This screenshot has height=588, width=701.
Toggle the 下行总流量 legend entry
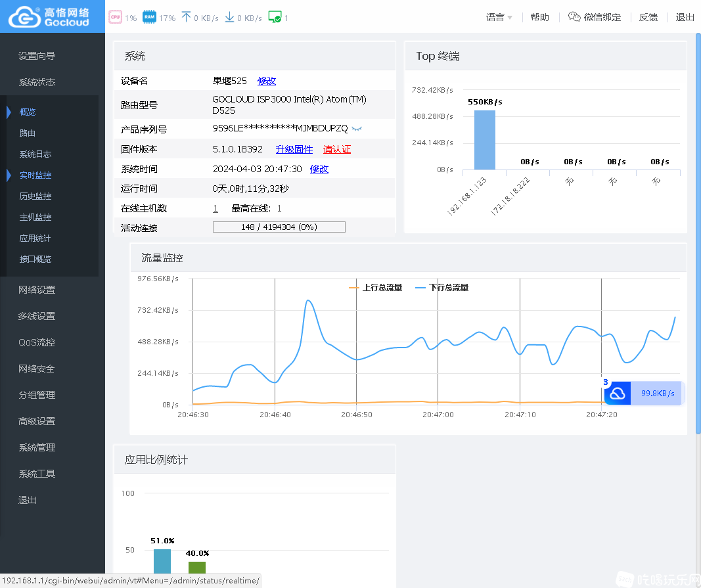coord(441,288)
